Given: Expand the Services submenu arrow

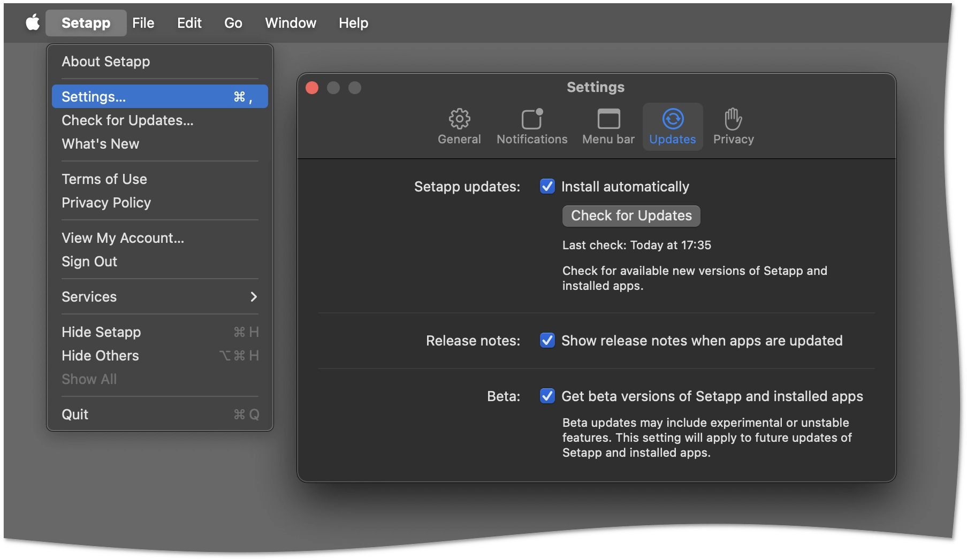Looking at the screenshot, I should coord(254,297).
